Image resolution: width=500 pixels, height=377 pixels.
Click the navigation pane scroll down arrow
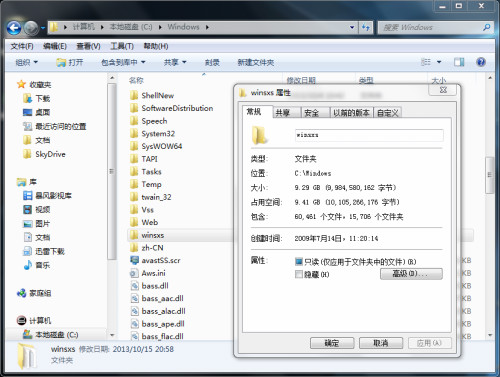[x=112, y=335]
